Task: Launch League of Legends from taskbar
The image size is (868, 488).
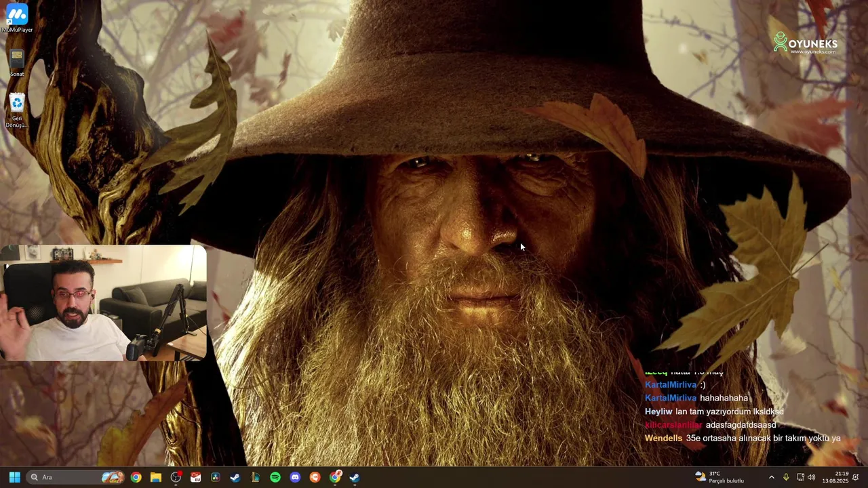Action: [x=255, y=477]
